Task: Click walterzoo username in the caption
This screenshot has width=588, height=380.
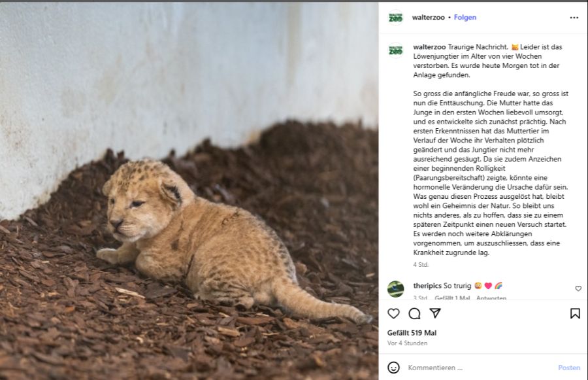Action: coord(429,47)
